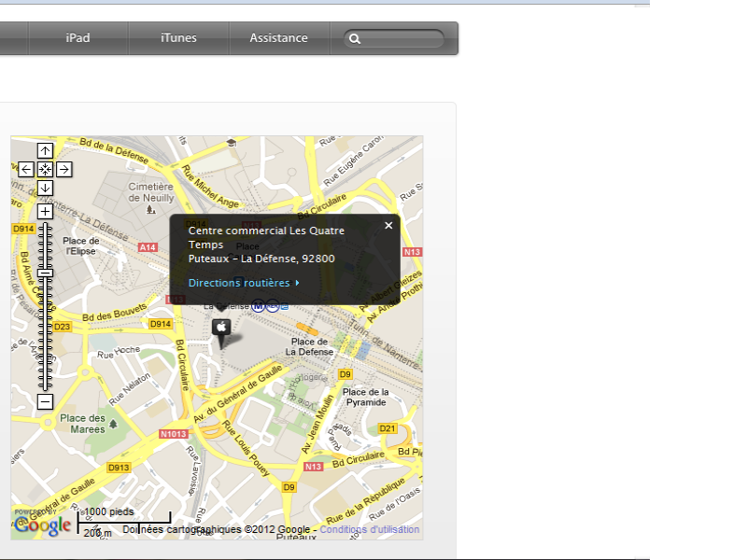Click Puteaux – La Défense, 92800 address

point(261,259)
